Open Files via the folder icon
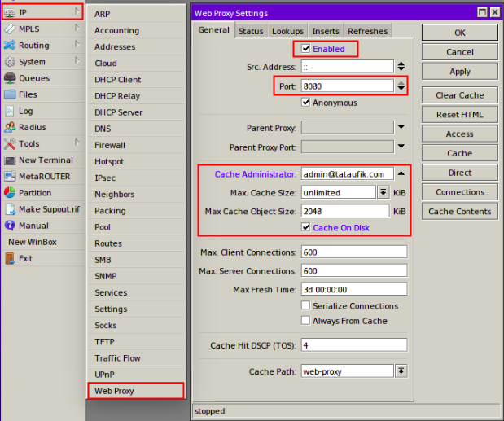The width and height of the screenshot is (504, 421). (x=10, y=94)
